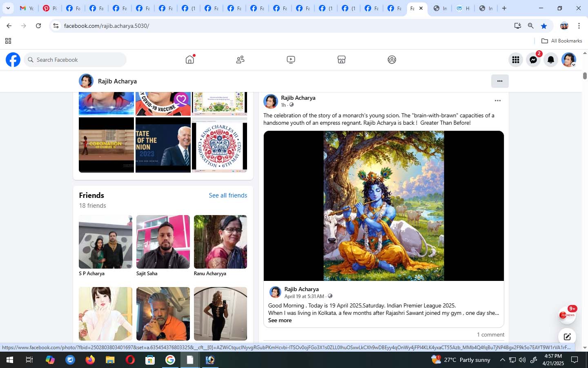Open apps grid in bookmarks bar
Image resolution: width=588 pixels, height=368 pixels.
pyautogui.click(x=8, y=41)
